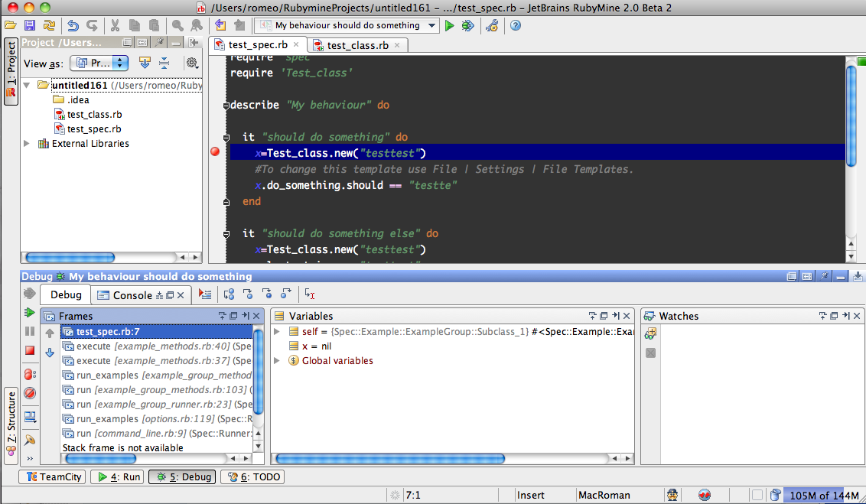Close the Console tab
The height and width of the screenshot is (504, 866).
(181, 295)
